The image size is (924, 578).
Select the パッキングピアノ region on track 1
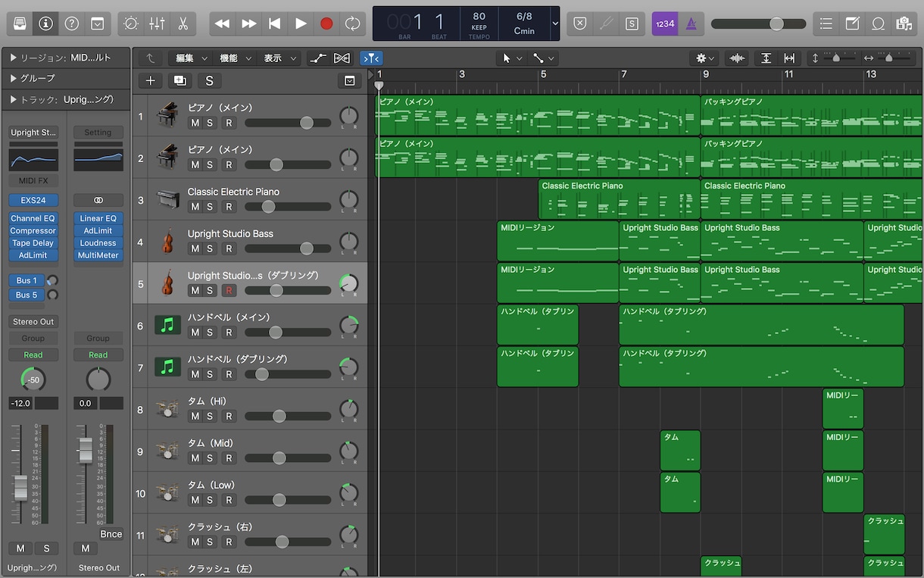point(812,115)
